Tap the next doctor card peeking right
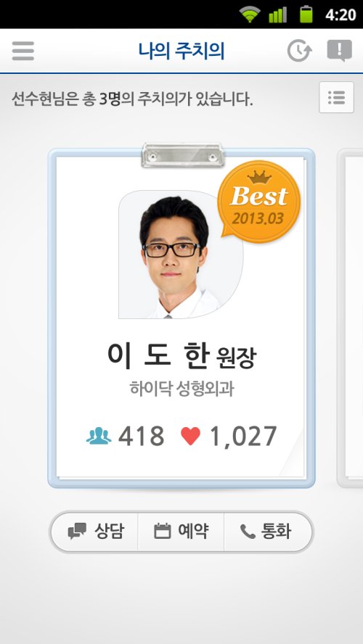Screen dimensions: 363x644 point(350,318)
